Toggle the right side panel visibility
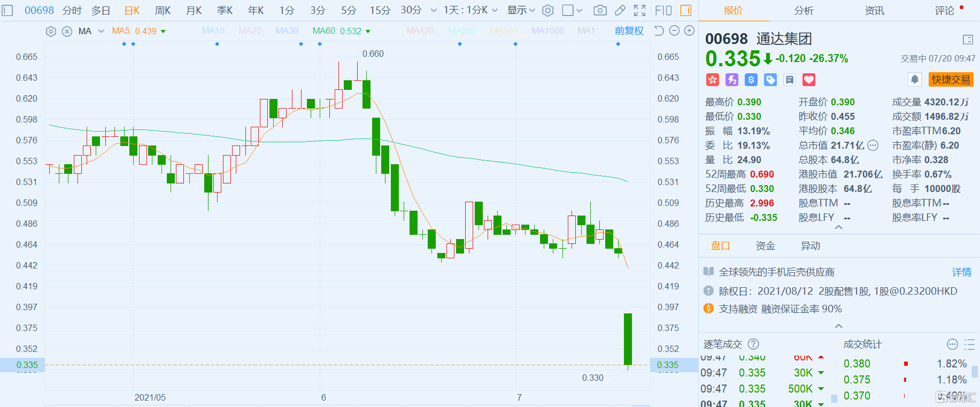This screenshot has height=407, width=980. [686, 10]
